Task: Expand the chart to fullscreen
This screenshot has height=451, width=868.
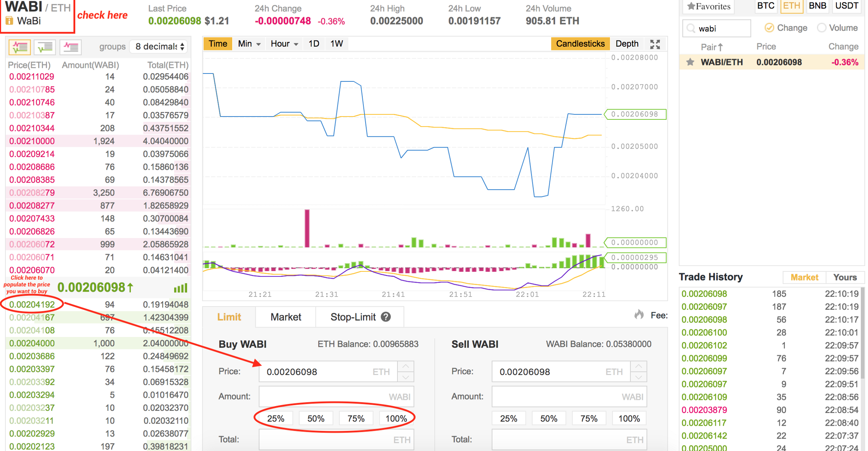Action: coord(655,44)
